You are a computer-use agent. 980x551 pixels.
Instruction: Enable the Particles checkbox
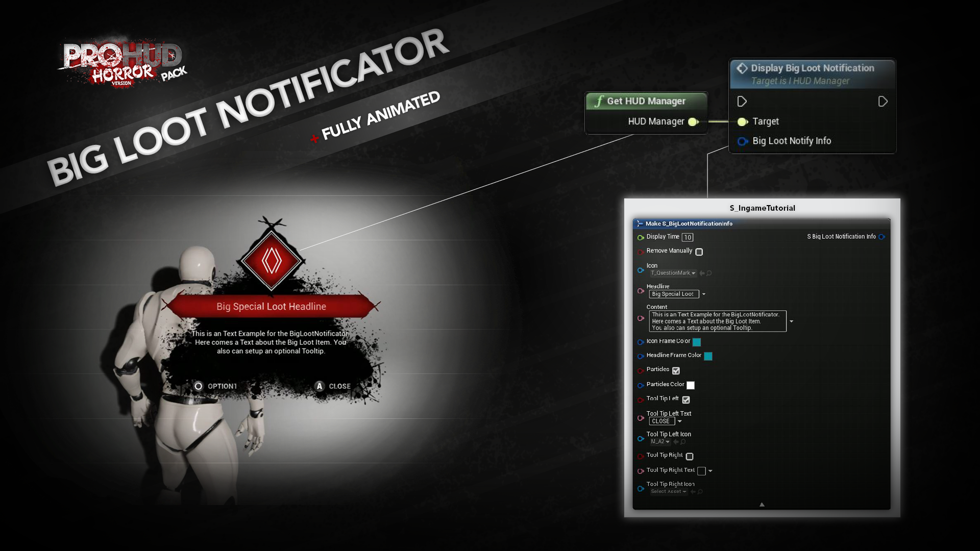676,370
